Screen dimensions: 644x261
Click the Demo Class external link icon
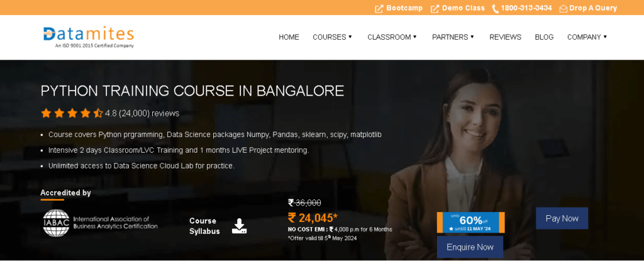point(435,9)
